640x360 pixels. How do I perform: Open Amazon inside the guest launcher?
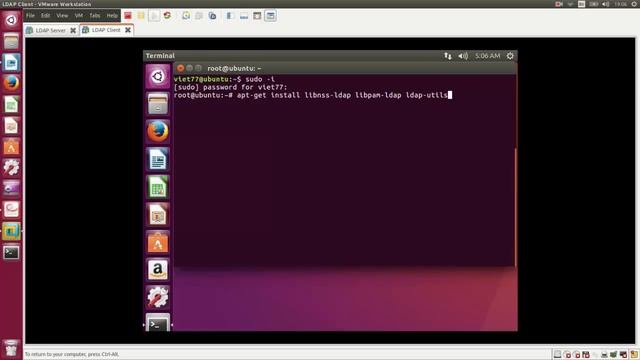click(x=158, y=270)
